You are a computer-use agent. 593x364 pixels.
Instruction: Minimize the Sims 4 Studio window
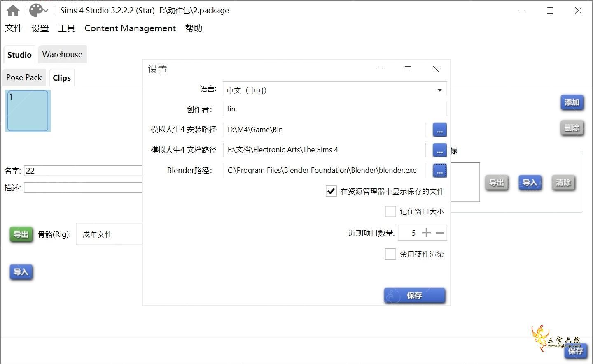521,11
